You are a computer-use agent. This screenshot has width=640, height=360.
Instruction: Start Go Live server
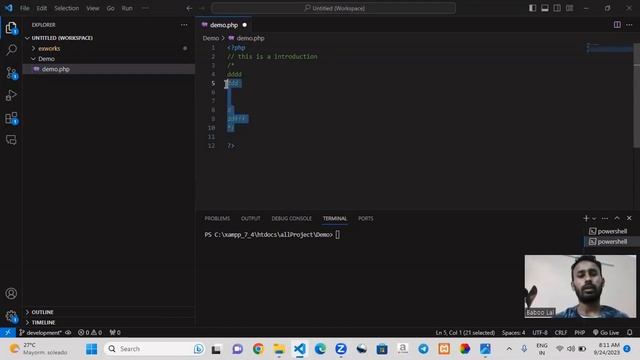pos(606,333)
